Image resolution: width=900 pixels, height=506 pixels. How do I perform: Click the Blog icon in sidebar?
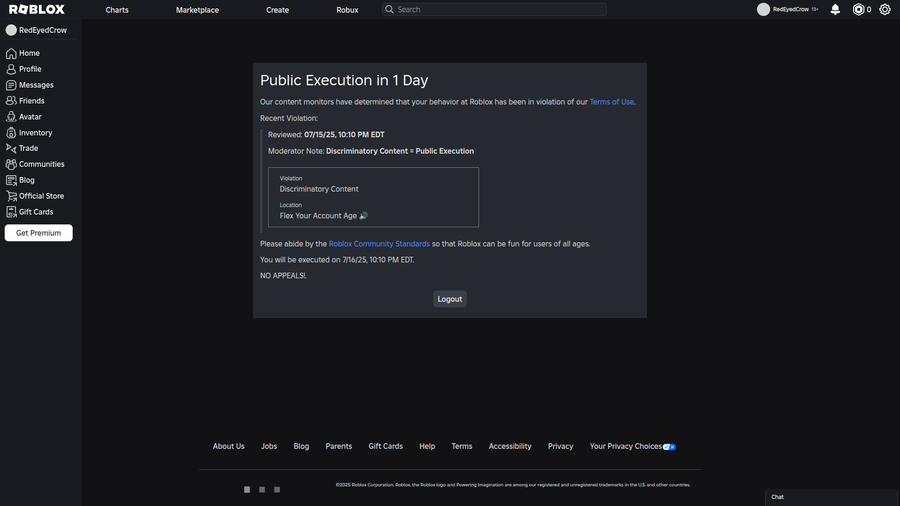(x=11, y=180)
